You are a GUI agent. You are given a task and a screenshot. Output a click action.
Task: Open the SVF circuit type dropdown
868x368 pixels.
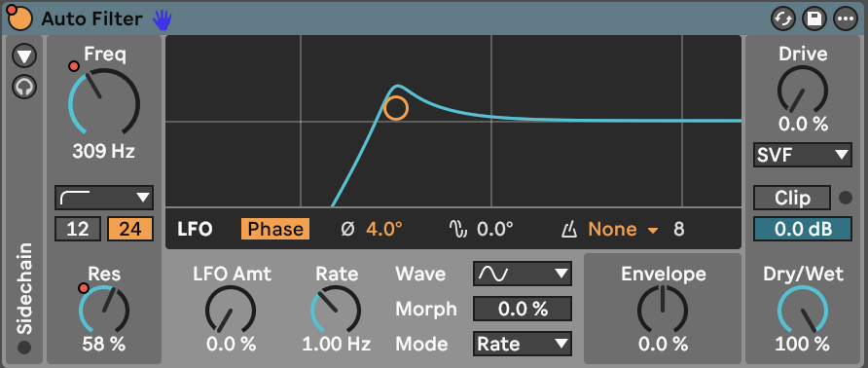(802, 155)
